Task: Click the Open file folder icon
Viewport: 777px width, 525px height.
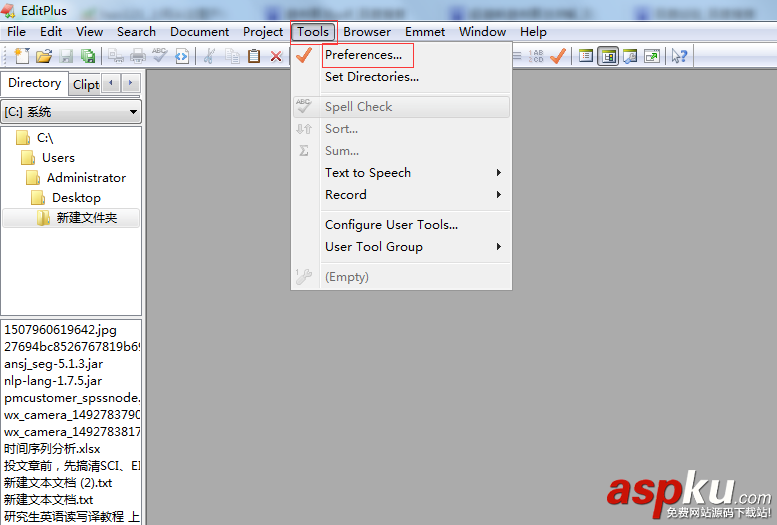Action: click(x=44, y=56)
